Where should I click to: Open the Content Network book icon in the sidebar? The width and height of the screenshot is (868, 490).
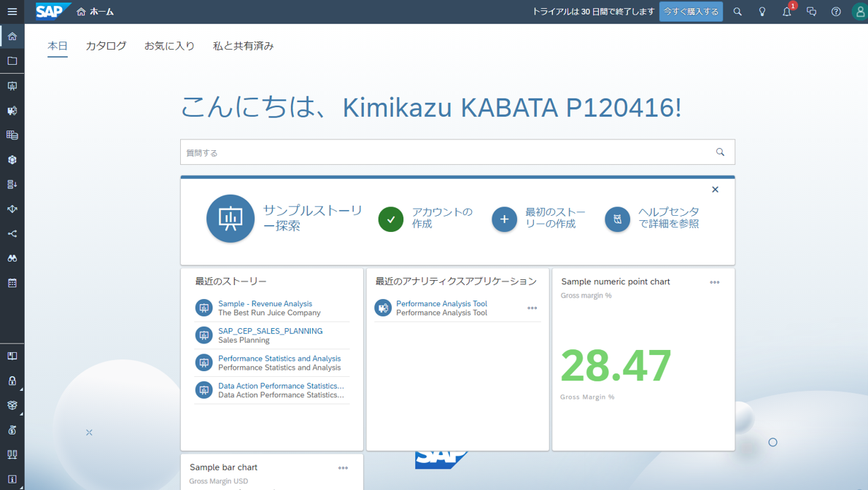(12, 356)
